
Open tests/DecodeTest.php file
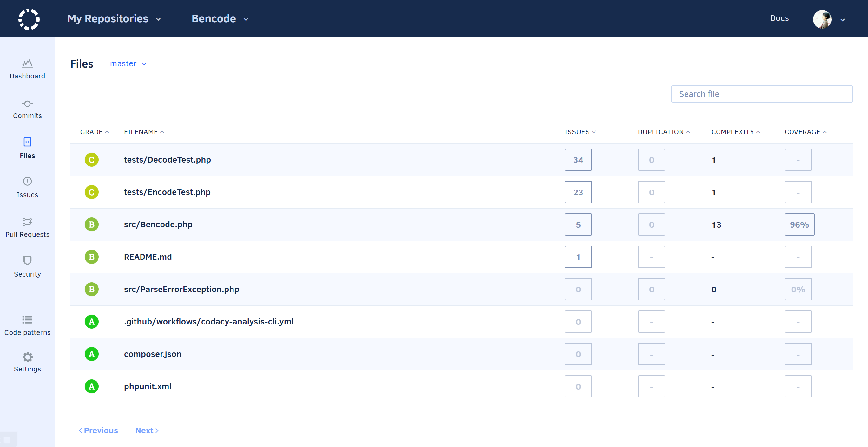click(168, 160)
